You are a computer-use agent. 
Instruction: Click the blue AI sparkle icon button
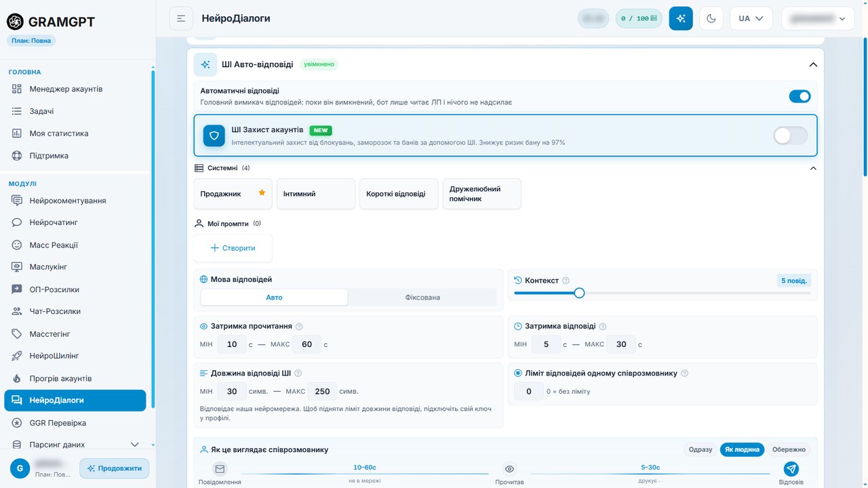[x=681, y=18]
